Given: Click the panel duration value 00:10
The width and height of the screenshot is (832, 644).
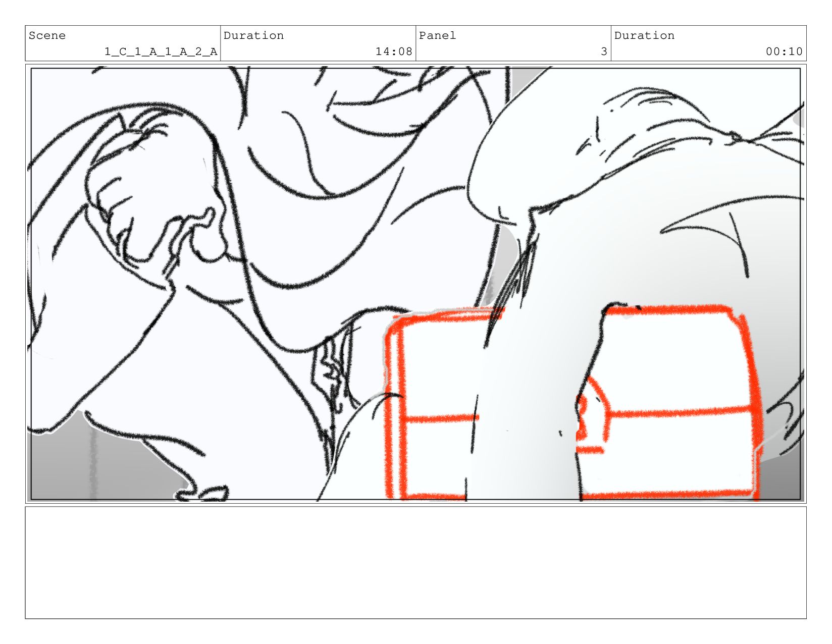Looking at the screenshot, I should pos(784,51).
